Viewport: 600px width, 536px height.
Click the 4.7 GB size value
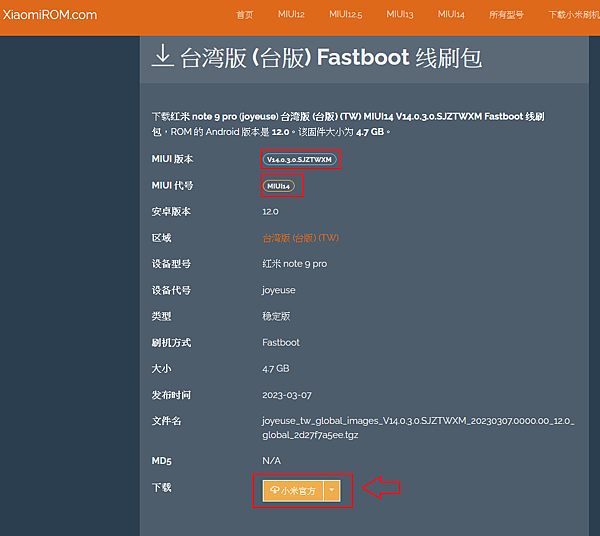(x=276, y=368)
